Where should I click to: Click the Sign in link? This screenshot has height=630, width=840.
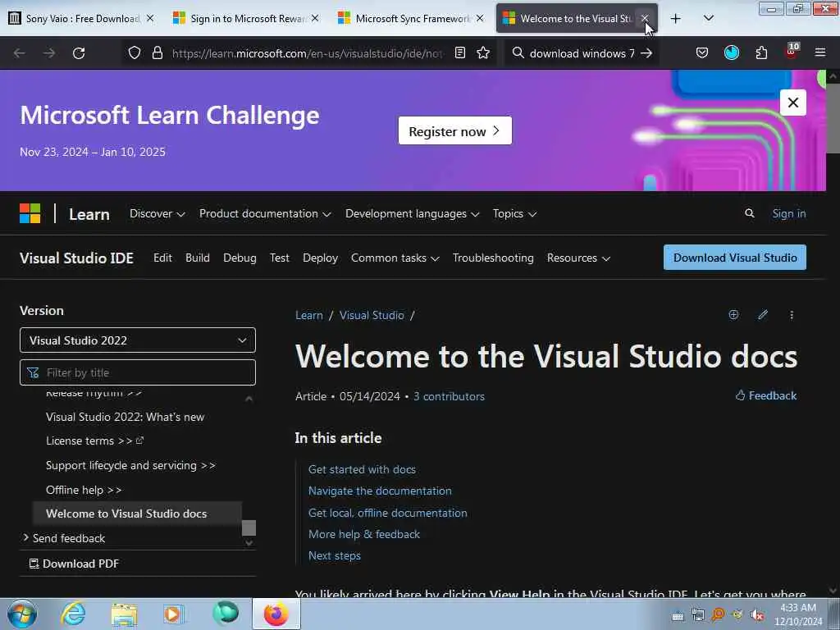click(788, 213)
